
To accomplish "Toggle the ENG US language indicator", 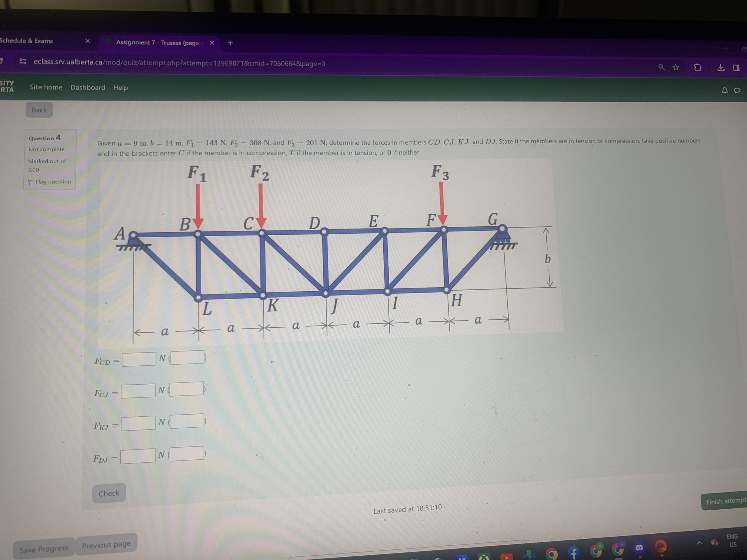I will tap(732, 540).
